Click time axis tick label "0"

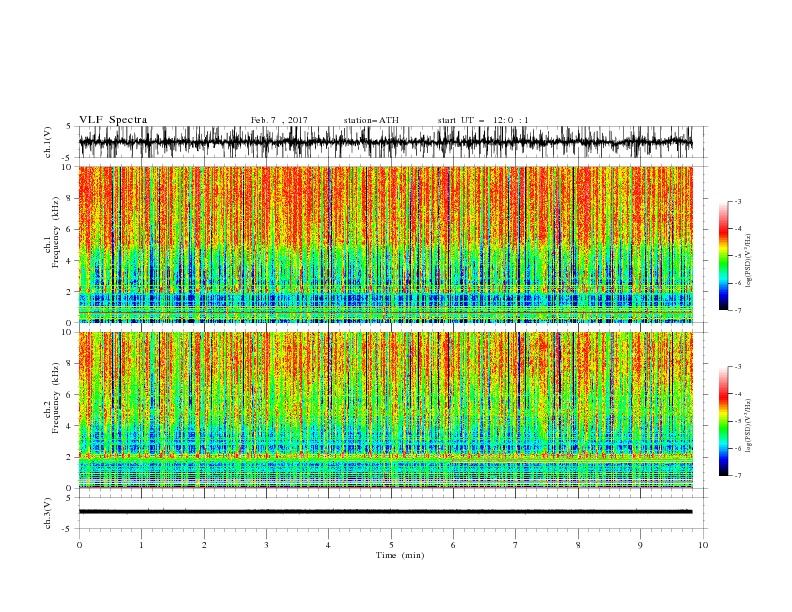pos(79,545)
